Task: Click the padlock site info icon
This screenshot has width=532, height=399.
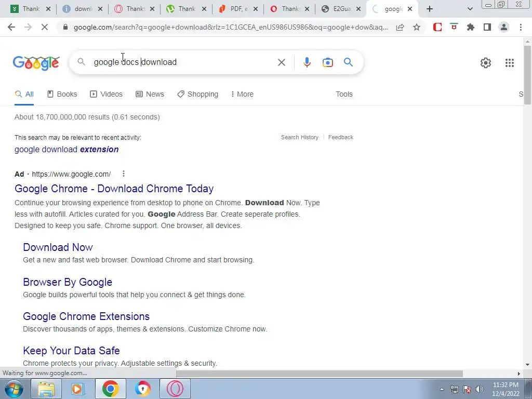Action: coord(65,27)
